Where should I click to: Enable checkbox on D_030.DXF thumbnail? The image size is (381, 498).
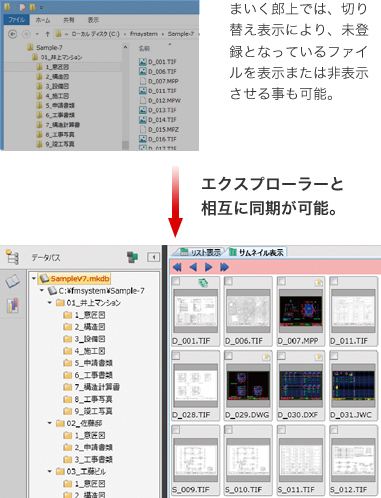(282, 356)
